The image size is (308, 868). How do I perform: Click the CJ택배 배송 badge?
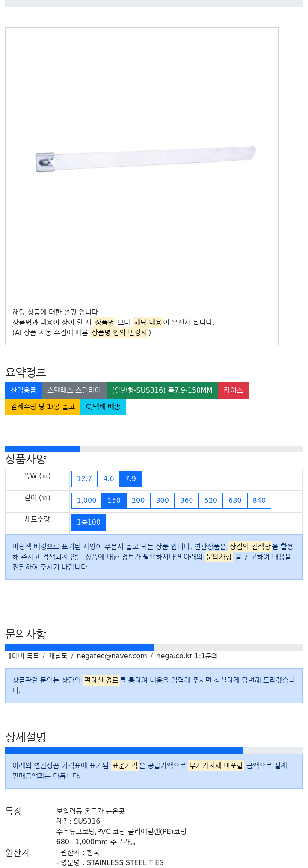(103, 407)
